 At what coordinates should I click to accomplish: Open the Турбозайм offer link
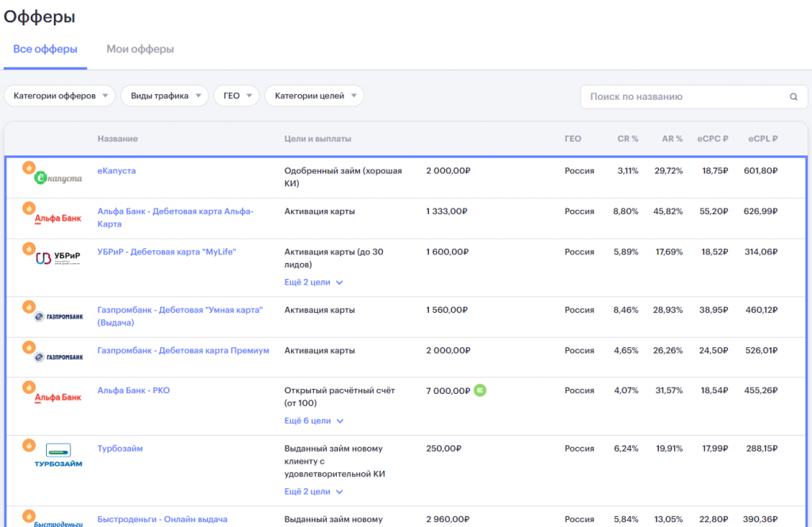coord(121,449)
